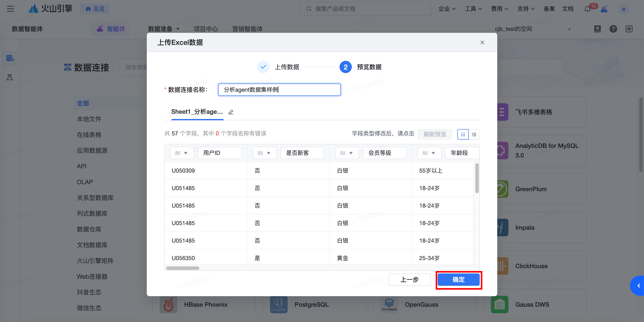The height and width of the screenshot is (322, 644).
Task: Click the purple assistant icon beside the bell
Action: coord(604,9)
